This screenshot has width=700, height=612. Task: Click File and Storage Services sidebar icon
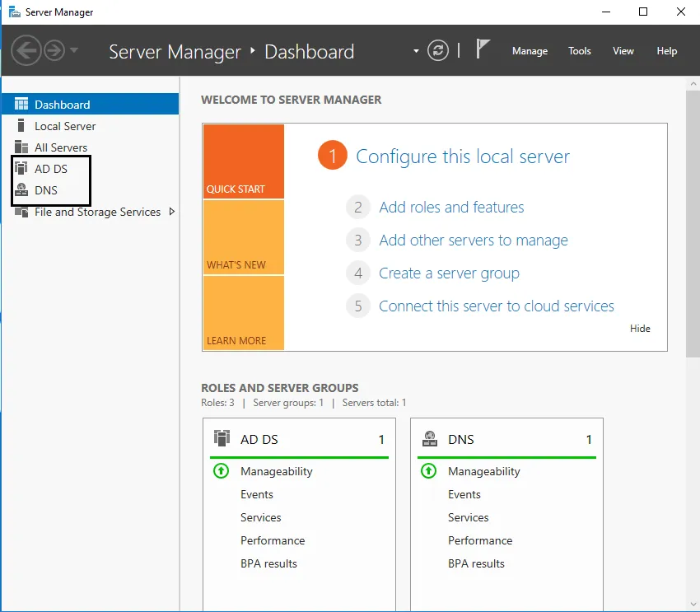pyautogui.click(x=21, y=212)
